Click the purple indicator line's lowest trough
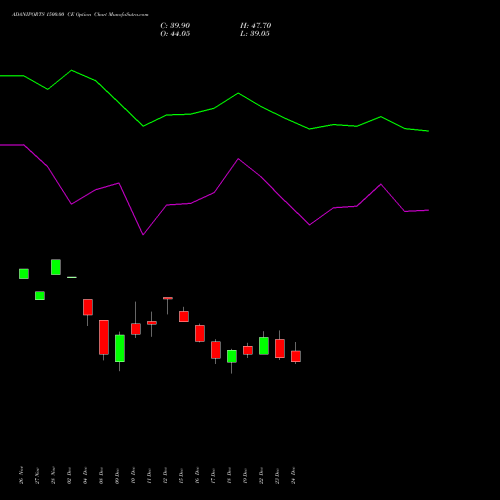 point(143,235)
